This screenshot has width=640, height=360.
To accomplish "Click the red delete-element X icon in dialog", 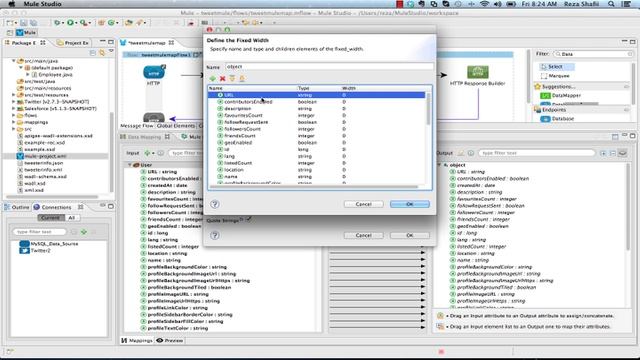I will (222, 78).
